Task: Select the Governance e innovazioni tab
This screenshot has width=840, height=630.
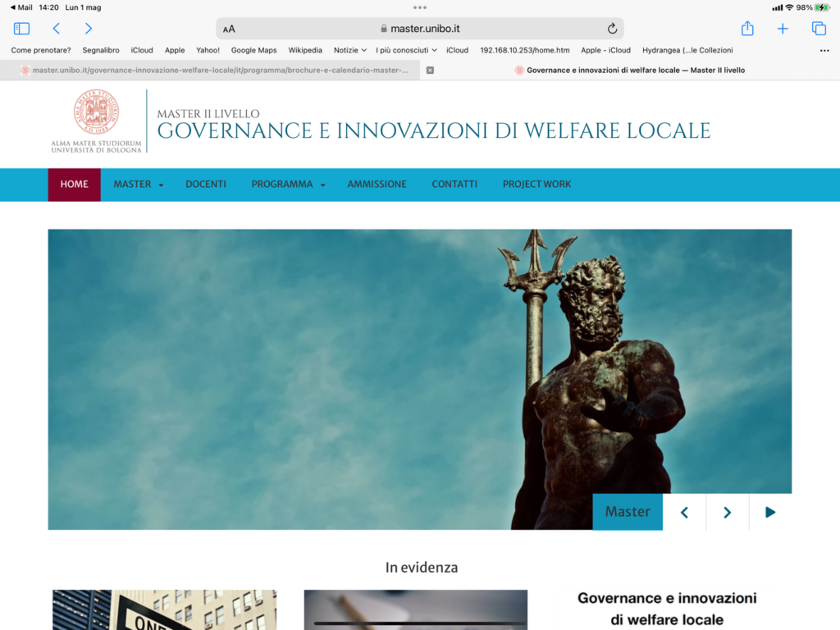Action: (630, 71)
